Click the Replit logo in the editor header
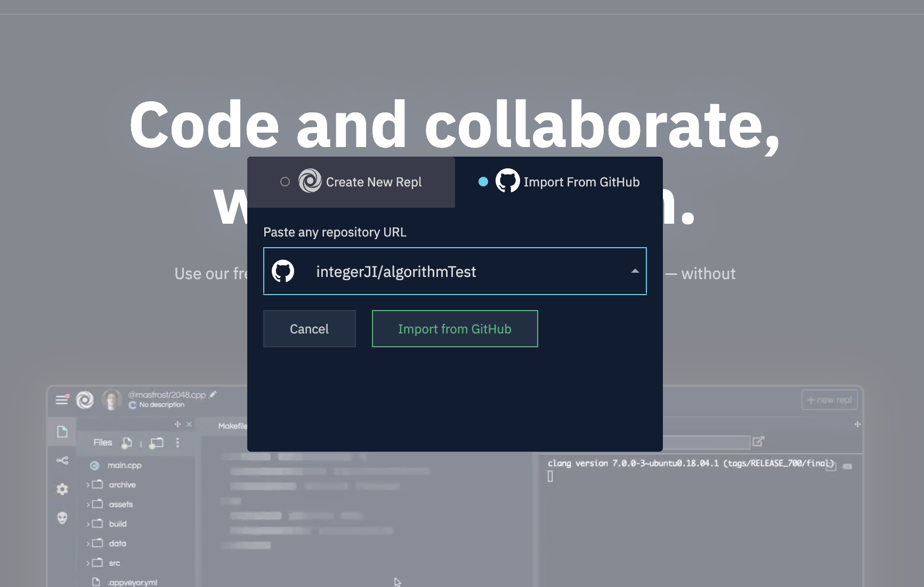Screen dimensions: 924x587 click(x=85, y=400)
